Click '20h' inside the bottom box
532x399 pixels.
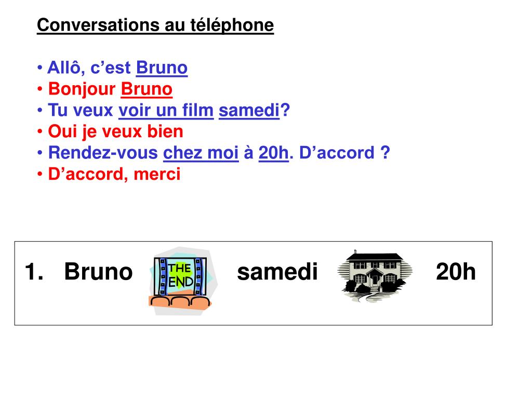[456, 272]
